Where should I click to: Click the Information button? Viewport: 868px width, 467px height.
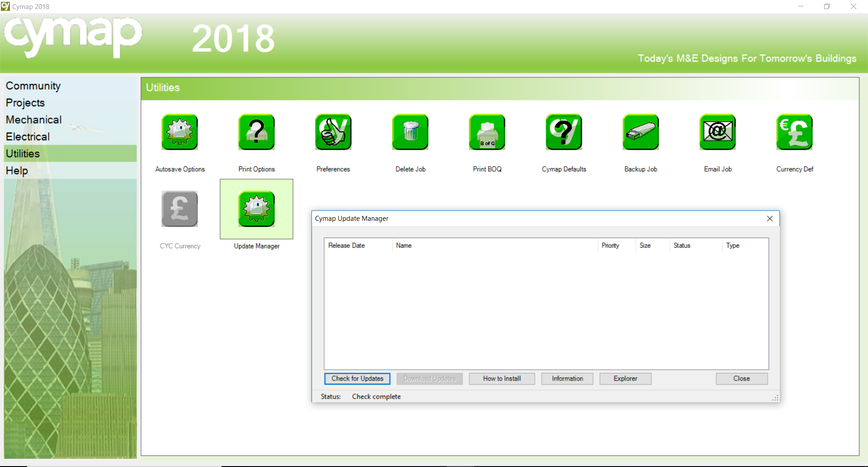(567, 379)
